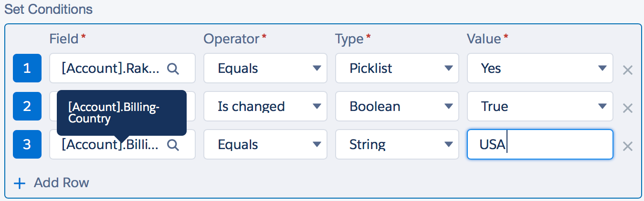Click the Add Row link

tap(61, 183)
